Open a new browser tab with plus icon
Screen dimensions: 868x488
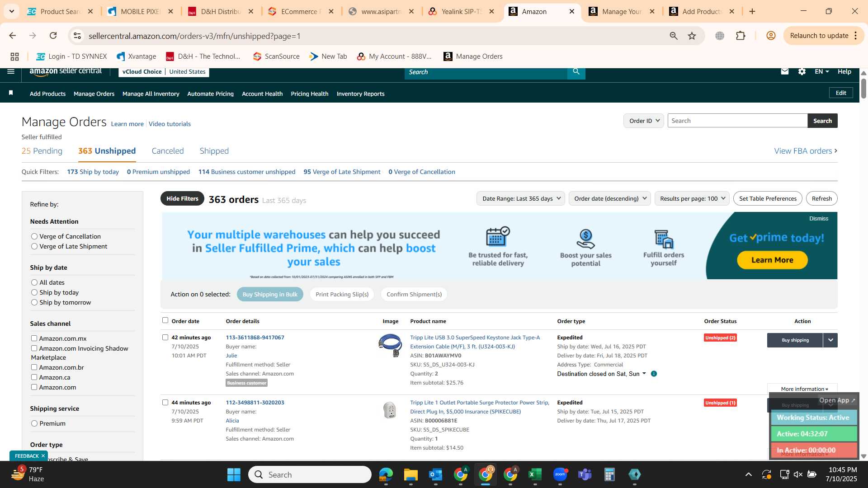click(x=752, y=11)
